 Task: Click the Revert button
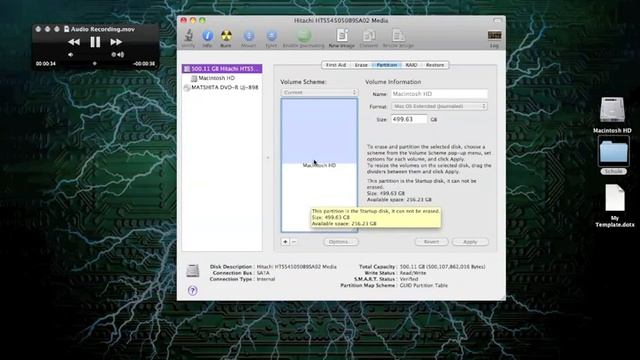point(431,242)
